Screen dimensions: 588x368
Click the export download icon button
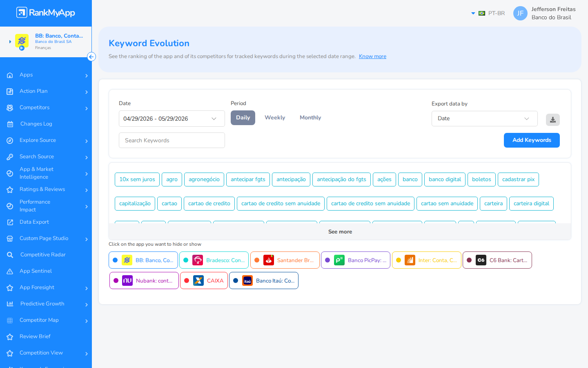(553, 120)
